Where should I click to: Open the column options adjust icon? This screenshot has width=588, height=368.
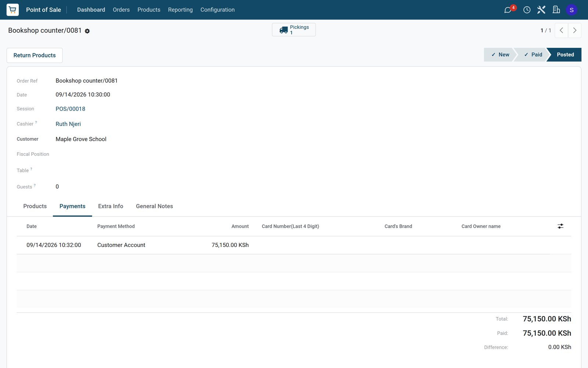pyautogui.click(x=560, y=226)
